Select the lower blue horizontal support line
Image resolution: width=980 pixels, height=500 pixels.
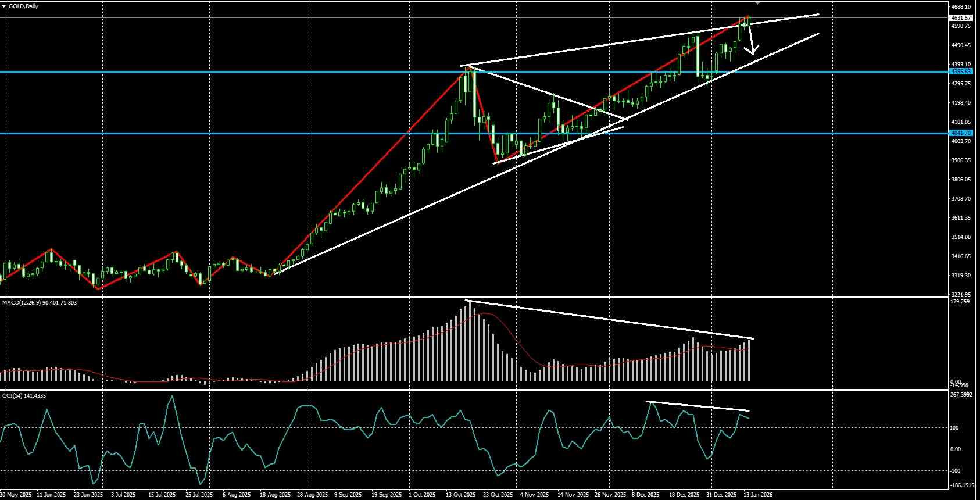pos(474,134)
